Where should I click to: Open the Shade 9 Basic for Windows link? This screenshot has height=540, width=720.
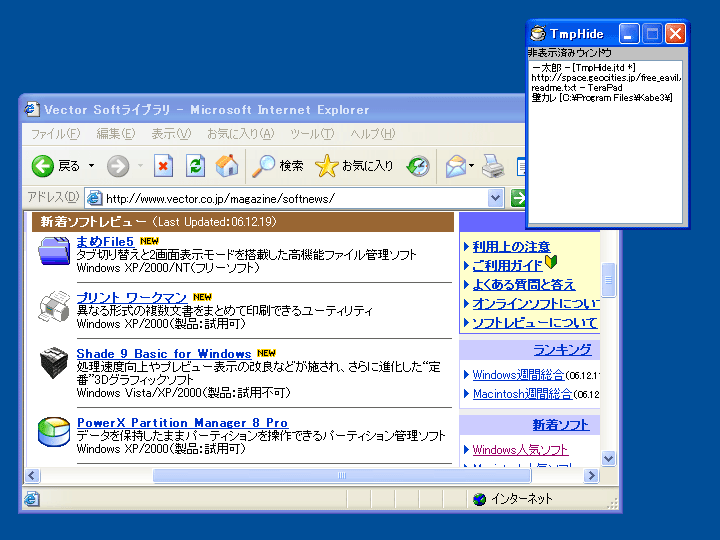pos(164,354)
